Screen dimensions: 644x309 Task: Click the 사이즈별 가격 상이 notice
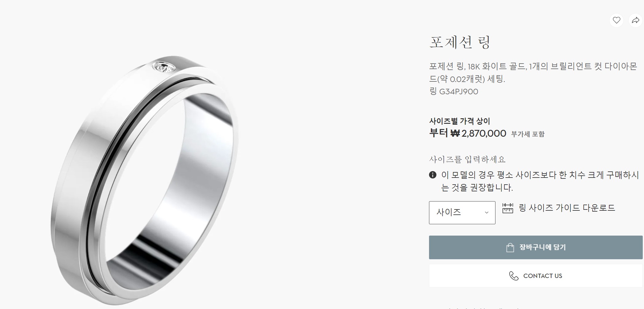[x=459, y=121]
